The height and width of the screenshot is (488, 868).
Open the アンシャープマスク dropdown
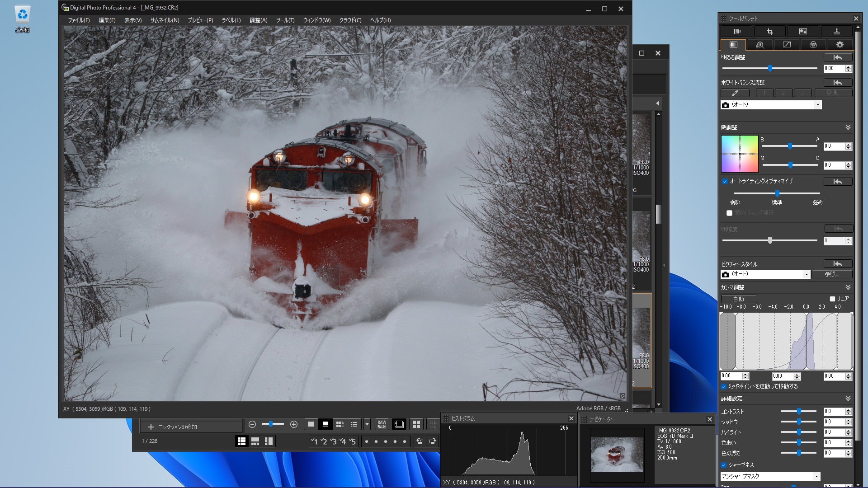point(770,476)
